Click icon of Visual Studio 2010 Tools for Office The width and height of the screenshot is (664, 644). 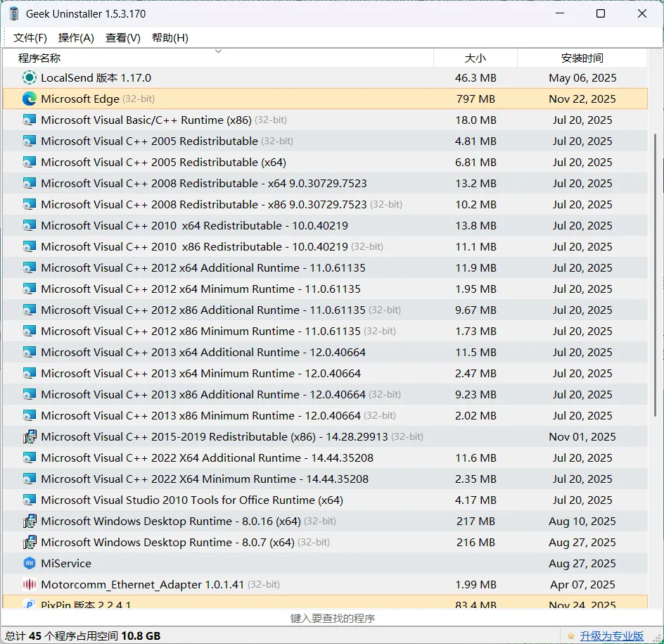coord(30,500)
